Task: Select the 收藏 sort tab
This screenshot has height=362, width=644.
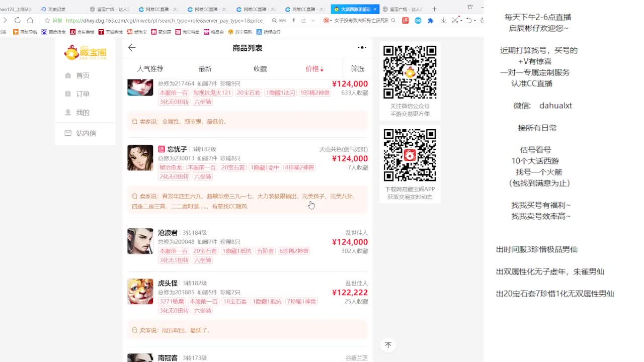Action: pyautogui.click(x=260, y=69)
